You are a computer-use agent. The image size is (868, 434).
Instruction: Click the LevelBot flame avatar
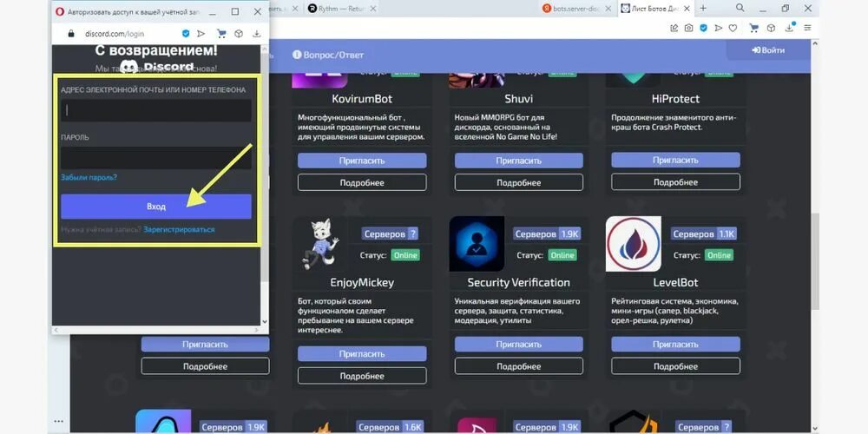(634, 244)
